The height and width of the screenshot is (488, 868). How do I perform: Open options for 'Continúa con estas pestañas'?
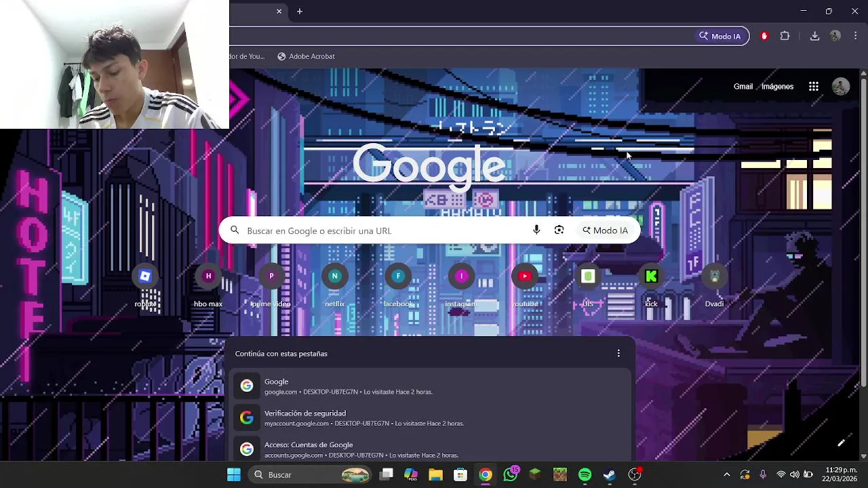tap(618, 353)
